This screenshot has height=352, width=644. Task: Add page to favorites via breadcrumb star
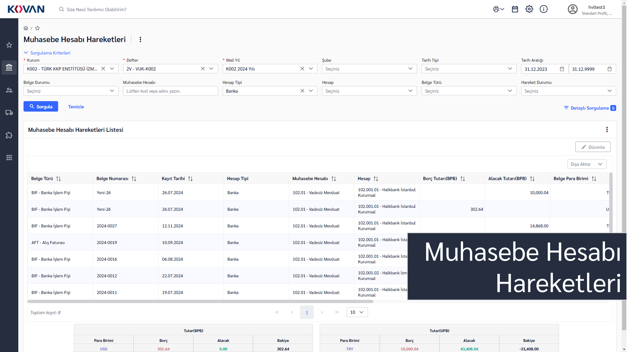tap(37, 28)
